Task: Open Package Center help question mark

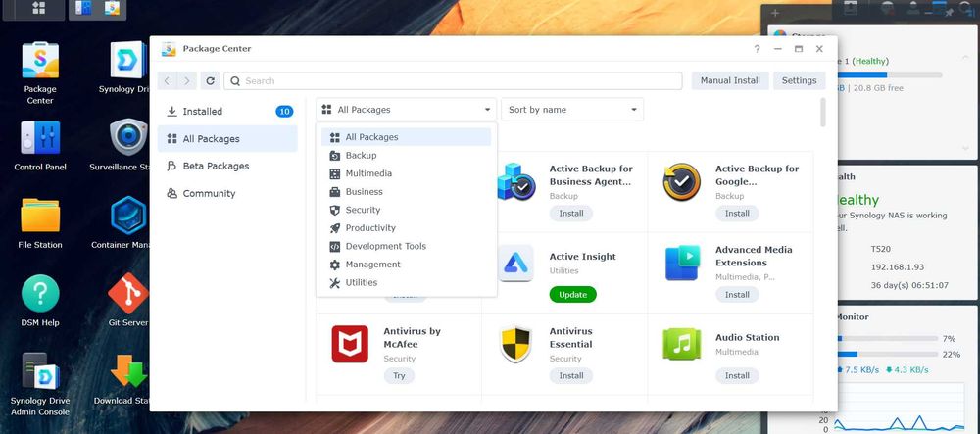Action: tap(757, 49)
